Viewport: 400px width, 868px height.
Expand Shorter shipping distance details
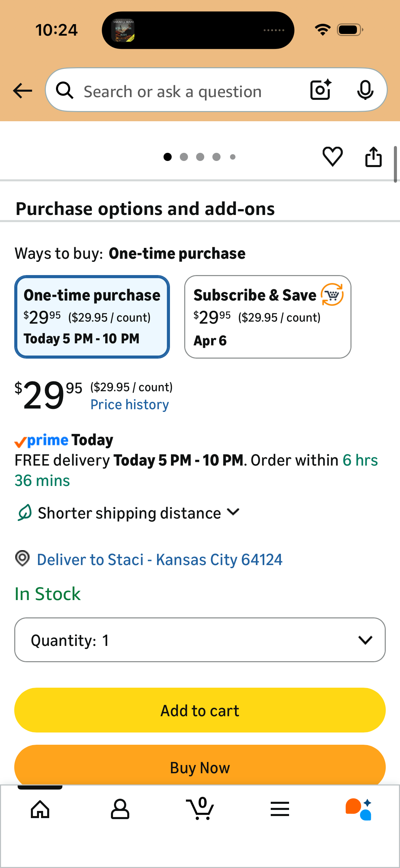[x=129, y=513]
